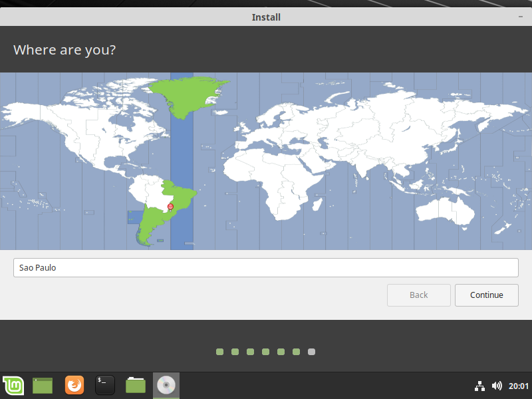
Task: Open the Terminal from the taskbar
Action: (x=105, y=385)
